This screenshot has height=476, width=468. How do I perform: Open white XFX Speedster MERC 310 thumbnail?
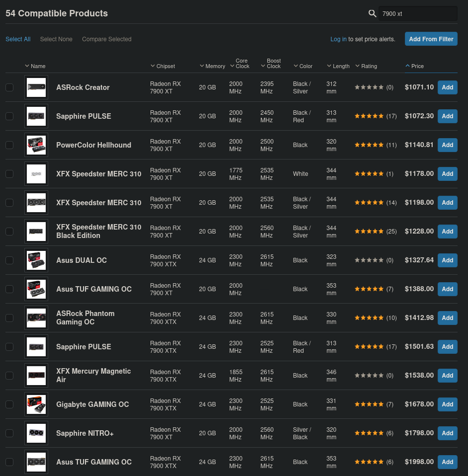click(36, 174)
